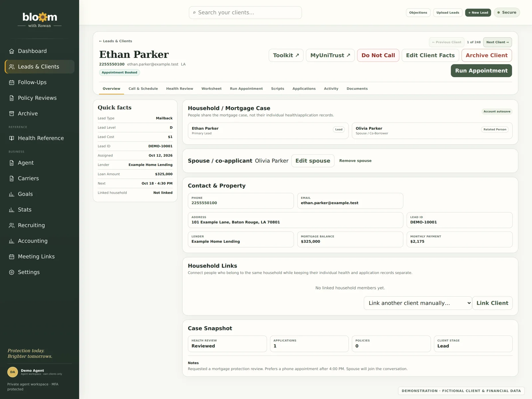Open the Objections button
The height and width of the screenshot is (399, 532).
coord(418,13)
